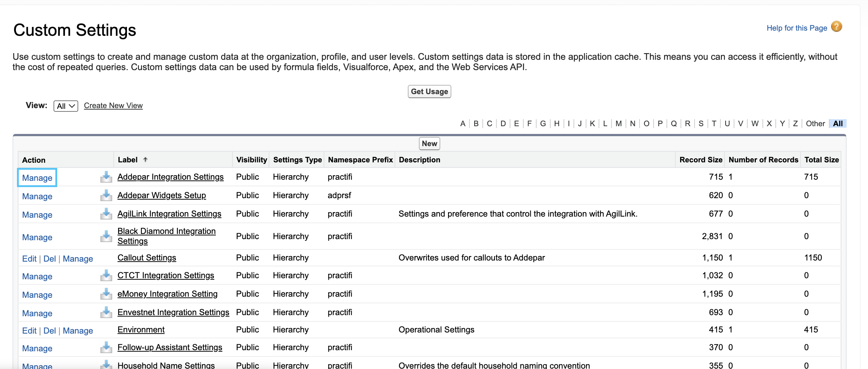Click the Record Size column header

click(x=701, y=160)
